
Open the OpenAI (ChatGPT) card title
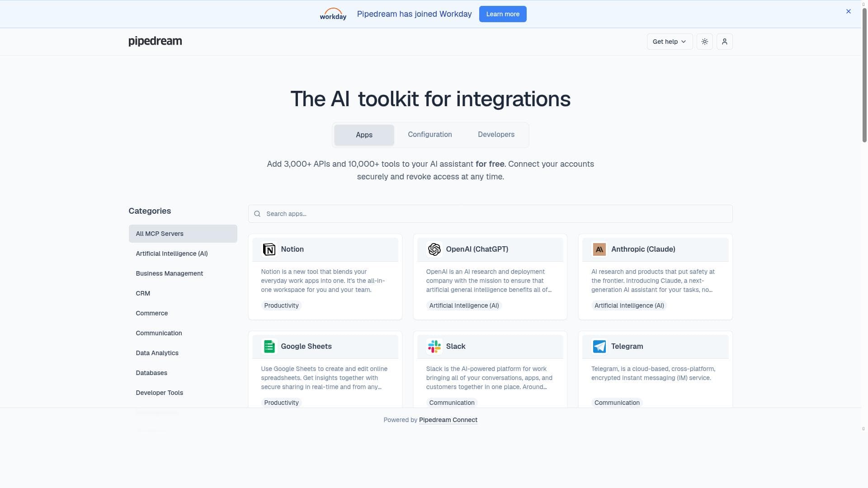pos(477,249)
